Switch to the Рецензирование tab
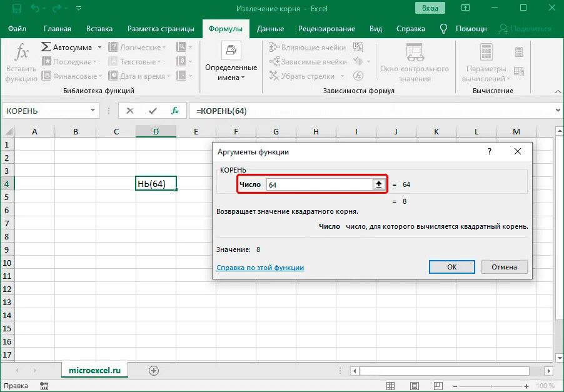 pos(326,28)
